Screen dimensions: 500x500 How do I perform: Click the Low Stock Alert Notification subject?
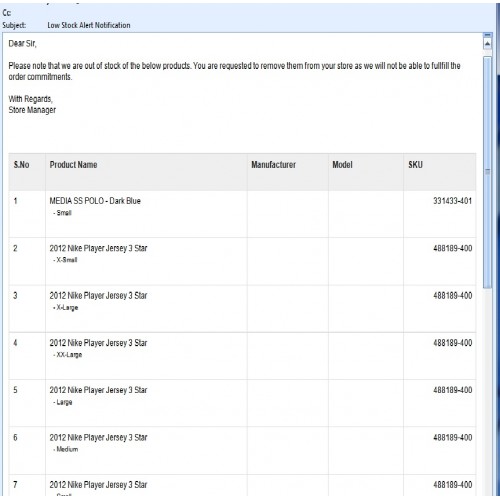[89, 25]
